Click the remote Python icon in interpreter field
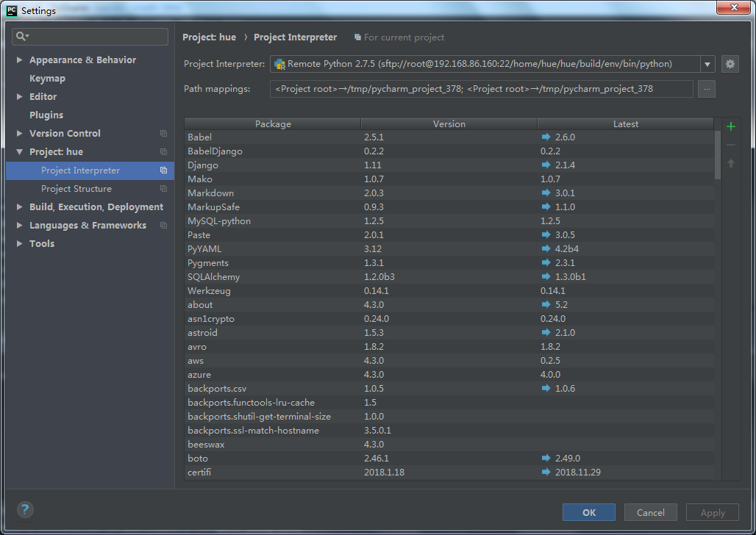This screenshot has height=535, width=756. click(x=279, y=64)
